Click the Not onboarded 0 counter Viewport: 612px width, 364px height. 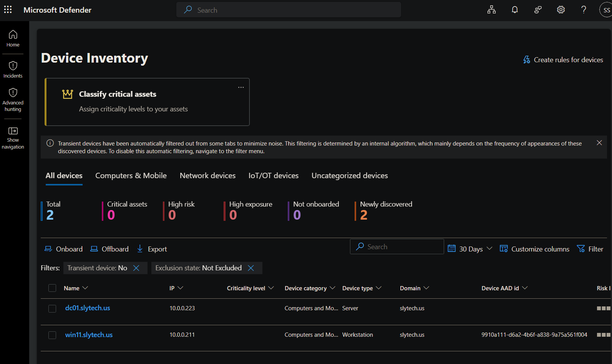[314, 211]
